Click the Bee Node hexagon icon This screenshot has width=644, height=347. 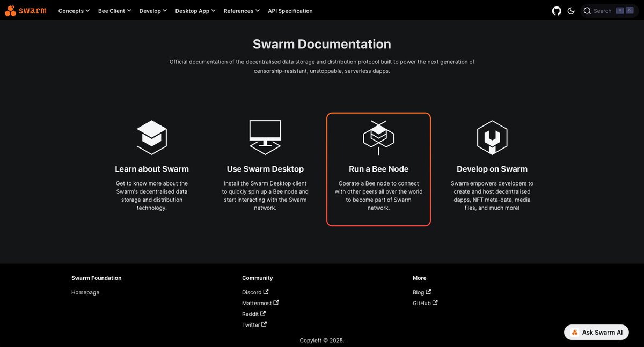[x=378, y=137]
